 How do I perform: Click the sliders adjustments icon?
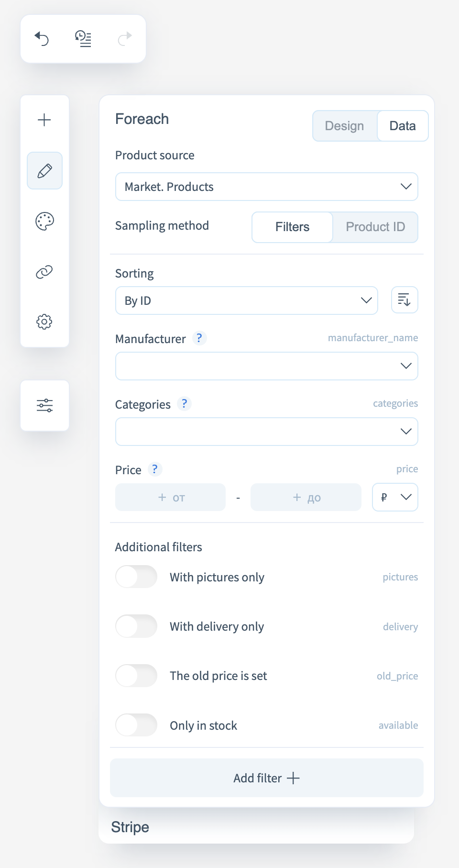pos(44,405)
